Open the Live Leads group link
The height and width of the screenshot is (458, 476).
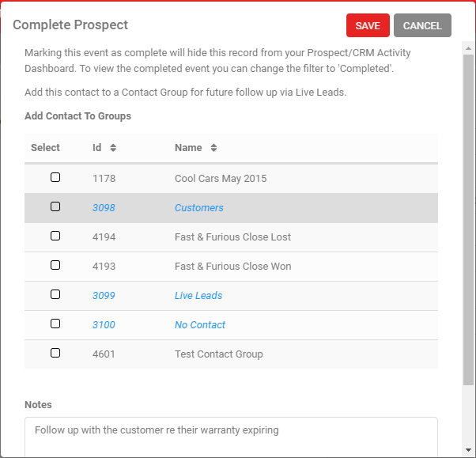(x=198, y=296)
